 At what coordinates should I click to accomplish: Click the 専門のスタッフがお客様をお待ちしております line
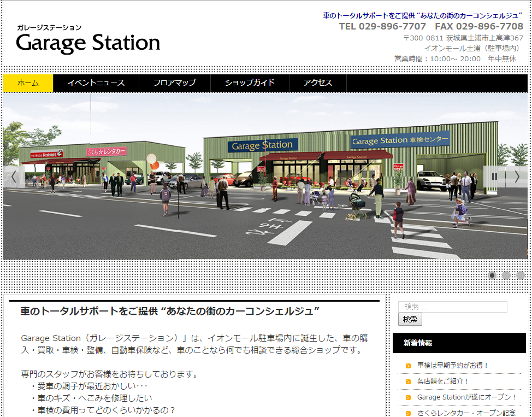pos(110,374)
